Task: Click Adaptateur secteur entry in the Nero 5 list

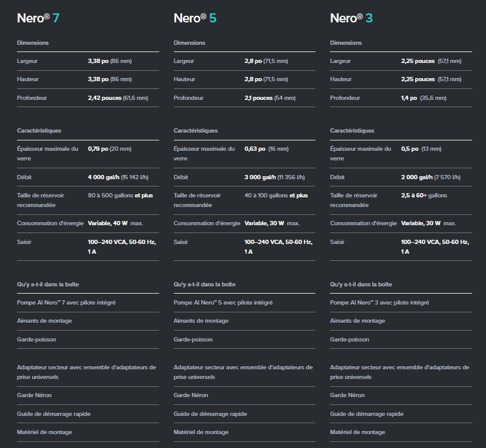Action: point(243,372)
